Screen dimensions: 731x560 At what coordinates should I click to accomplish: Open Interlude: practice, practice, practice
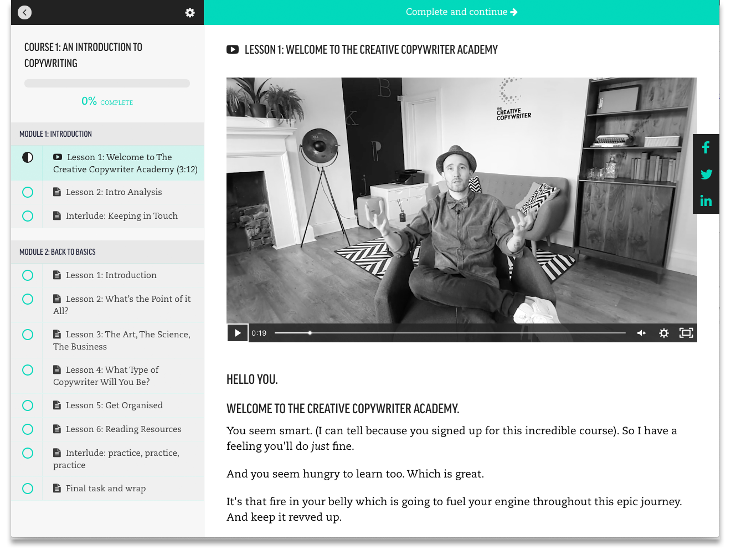coord(107,459)
